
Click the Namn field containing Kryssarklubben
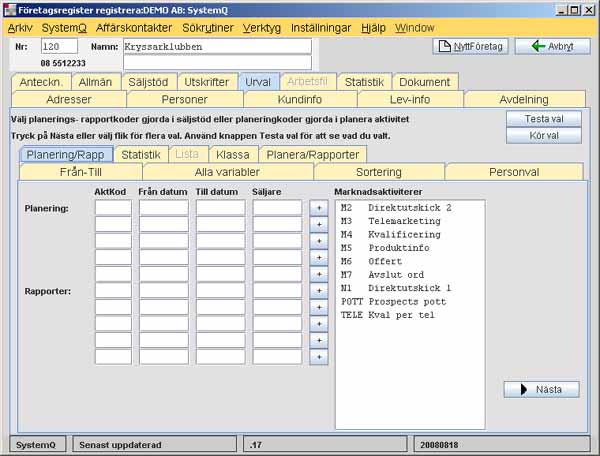(217, 47)
